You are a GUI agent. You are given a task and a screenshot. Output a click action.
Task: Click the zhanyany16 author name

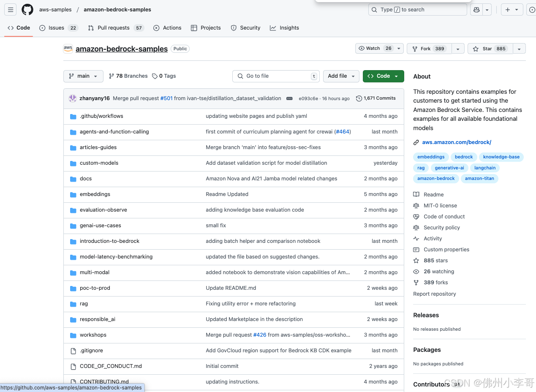tap(95, 98)
